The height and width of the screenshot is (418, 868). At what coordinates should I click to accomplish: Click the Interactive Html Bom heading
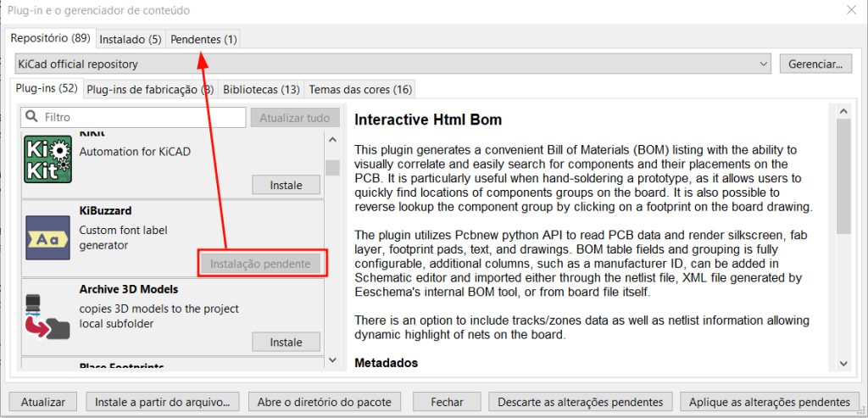(x=428, y=120)
